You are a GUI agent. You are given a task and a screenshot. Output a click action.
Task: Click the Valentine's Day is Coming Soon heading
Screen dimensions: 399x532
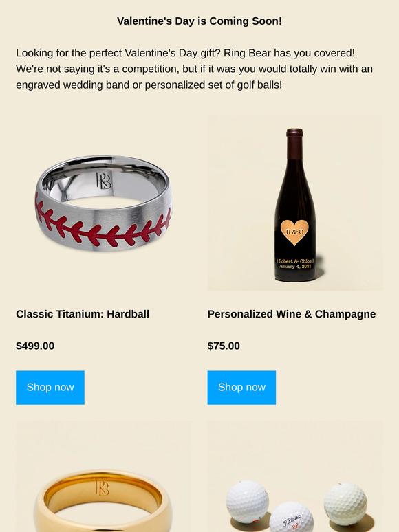click(x=199, y=21)
